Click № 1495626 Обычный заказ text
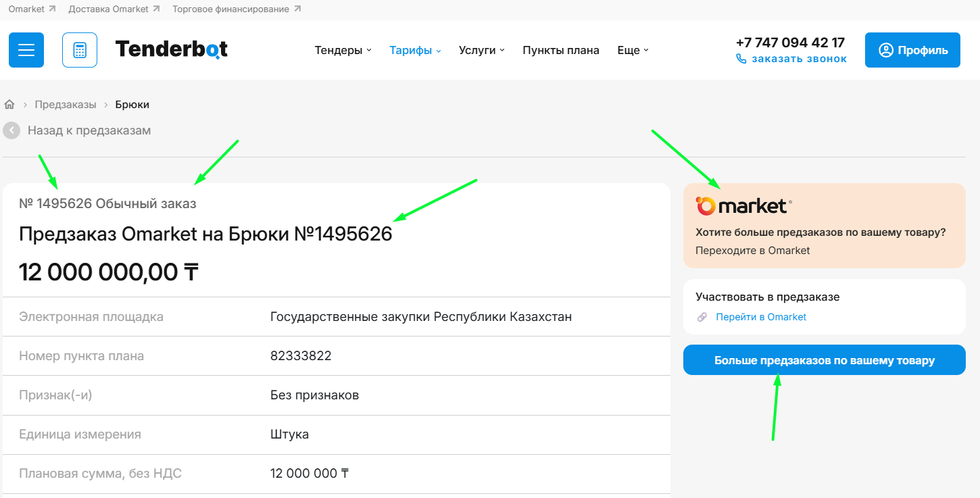980x498 pixels. click(107, 203)
